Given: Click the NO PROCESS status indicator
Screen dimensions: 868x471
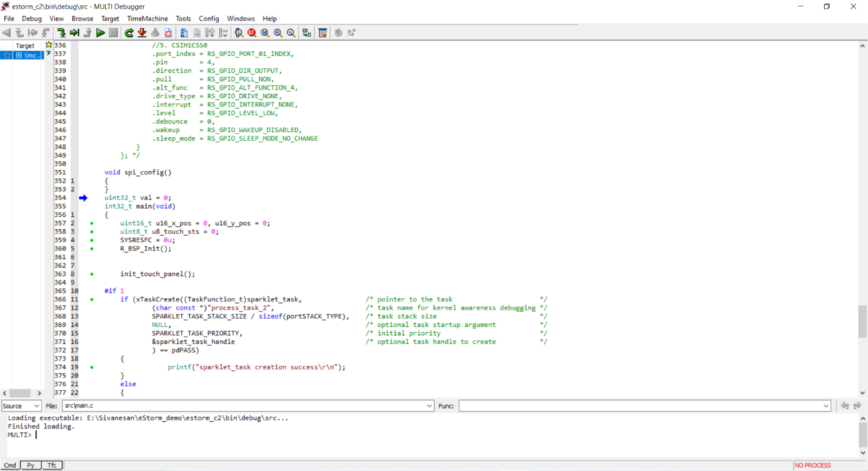Looking at the screenshot, I should point(812,465).
